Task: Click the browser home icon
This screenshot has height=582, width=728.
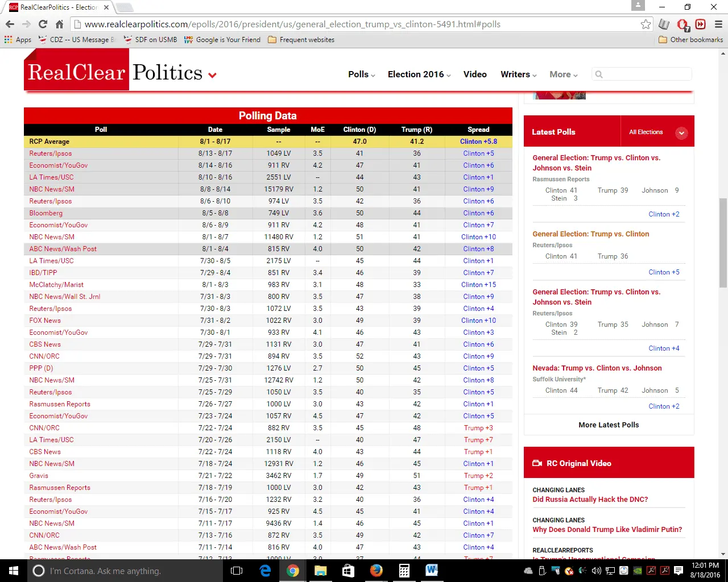Action: pos(59,24)
